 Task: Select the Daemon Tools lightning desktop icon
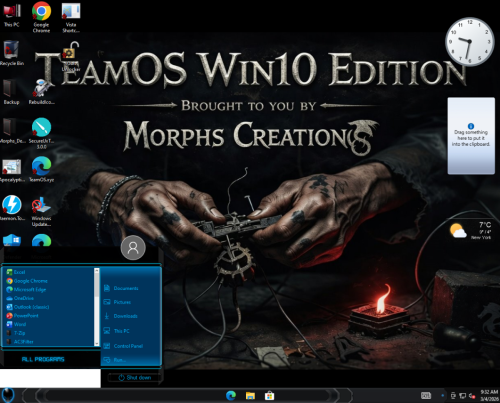click(12, 208)
